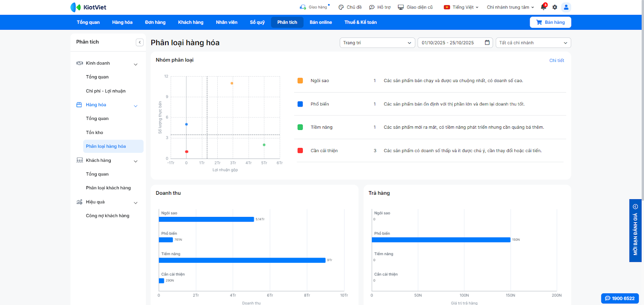This screenshot has width=644, height=305.
Task: Open the Tất cả chi nhánh dropdown
Action: click(x=533, y=43)
